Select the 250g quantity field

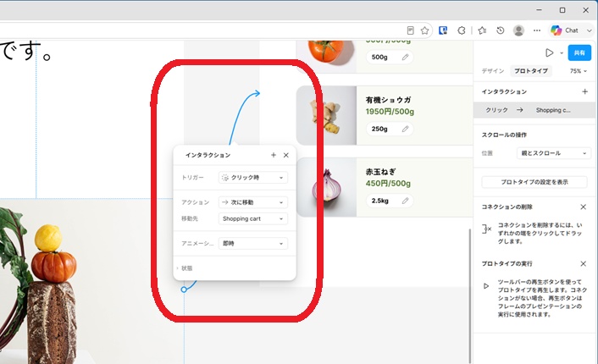coord(390,129)
